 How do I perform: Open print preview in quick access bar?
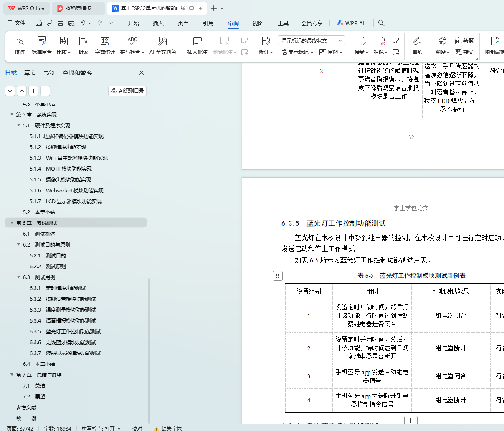[71, 23]
